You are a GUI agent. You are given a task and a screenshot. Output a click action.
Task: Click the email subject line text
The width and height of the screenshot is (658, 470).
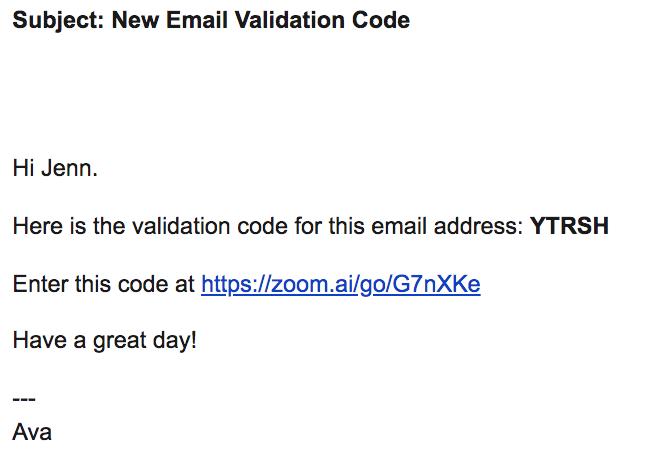coord(211,20)
